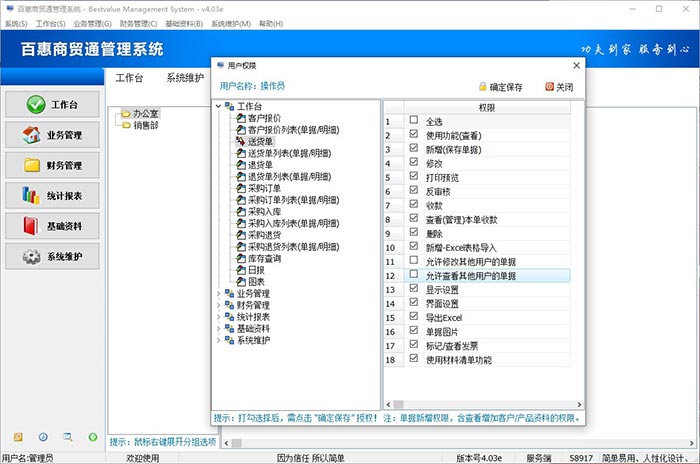Uncheck 使用功能(查看) permission

(414, 134)
